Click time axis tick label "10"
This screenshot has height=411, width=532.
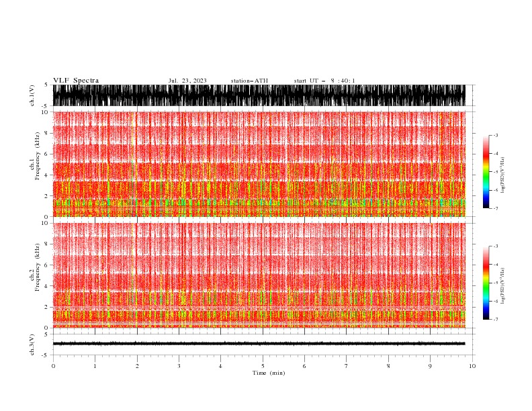(472, 366)
